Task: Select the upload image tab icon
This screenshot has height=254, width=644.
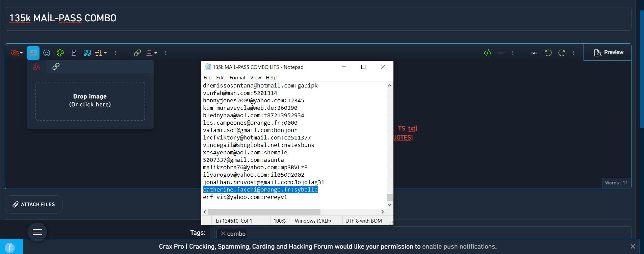Action: 36,67
